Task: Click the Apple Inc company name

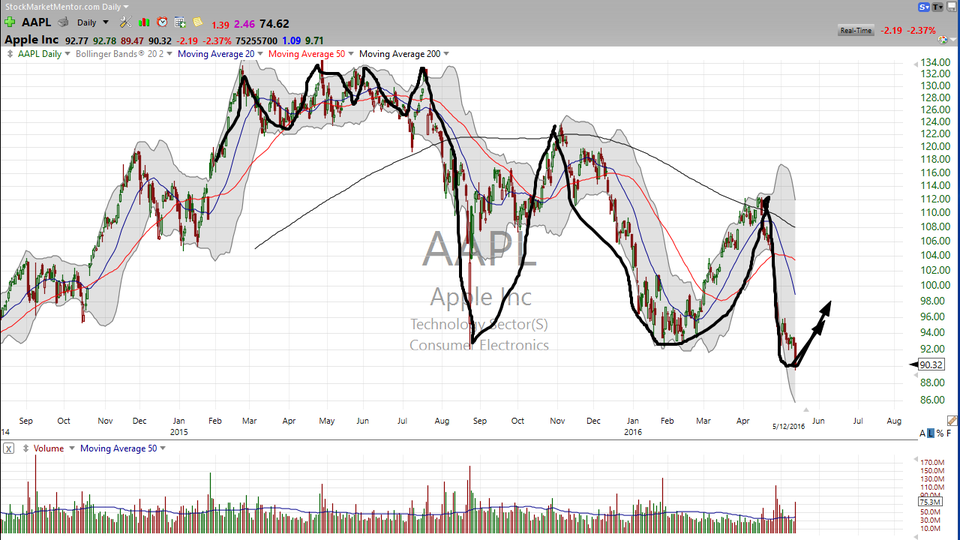Action: 31,40
